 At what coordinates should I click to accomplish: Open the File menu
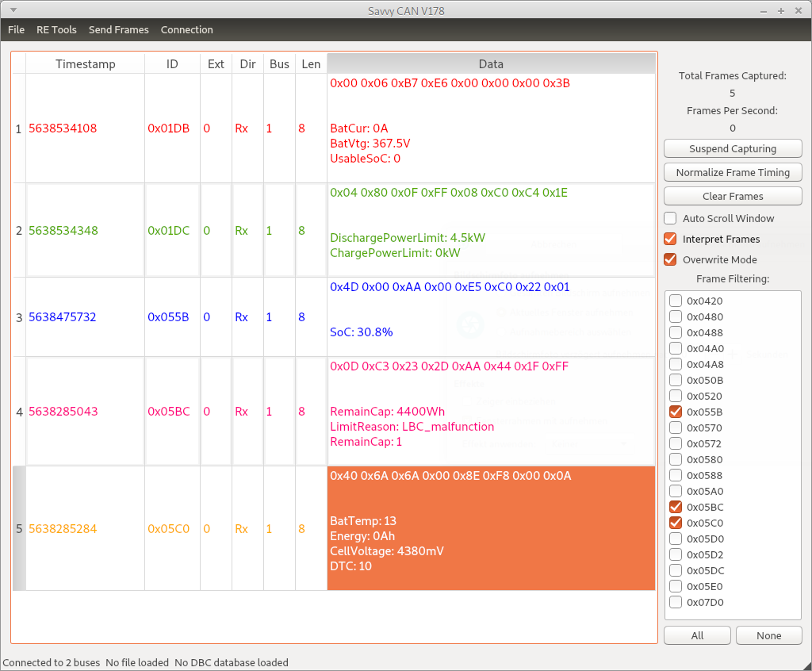click(16, 30)
